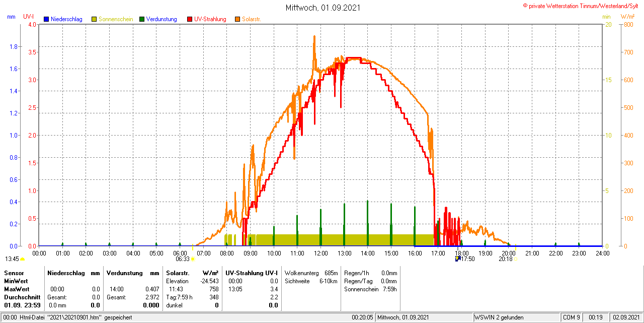Click the Regen/Tag 0.0mm entry
644x323 pixels.
click(x=370, y=281)
